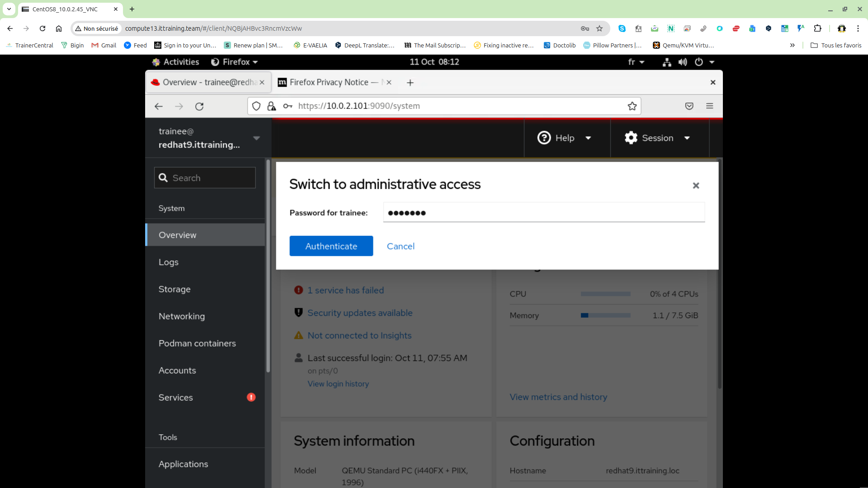The image size is (868, 488).
Task: Open the Not connected to Insights link
Action: (x=359, y=335)
